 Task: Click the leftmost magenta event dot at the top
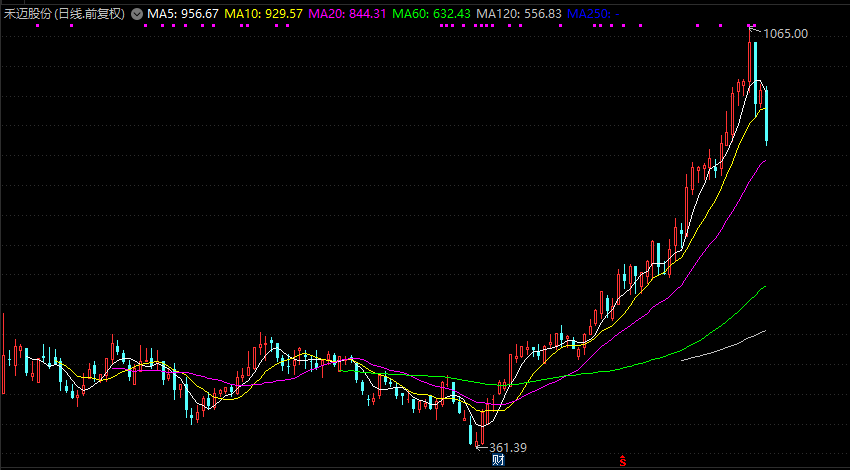[x=38, y=26]
